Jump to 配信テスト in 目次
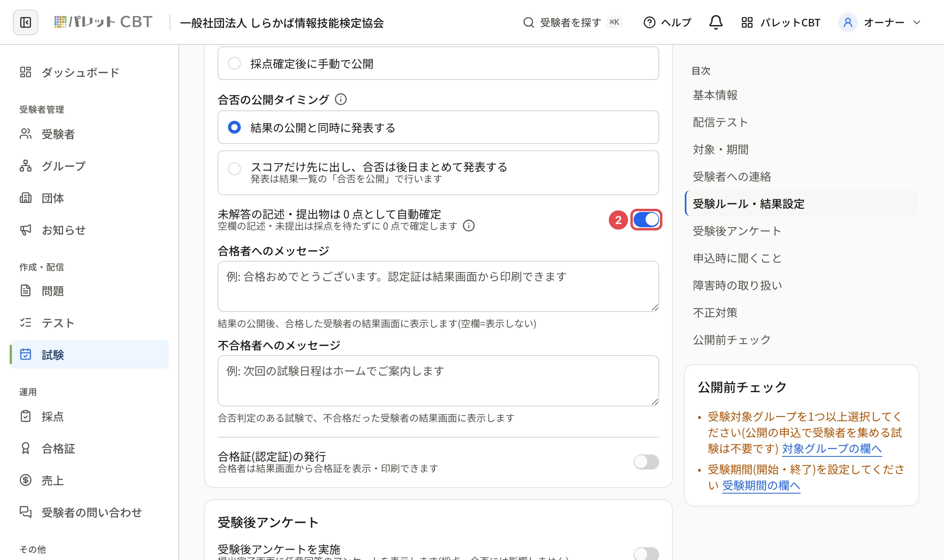This screenshot has height=560, width=944. coord(720,122)
